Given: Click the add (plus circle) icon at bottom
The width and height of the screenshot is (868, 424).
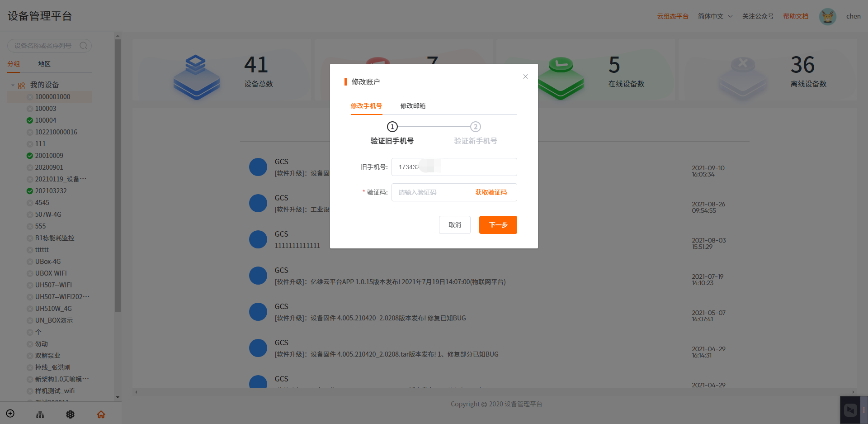Looking at the screenshot, I should coord(10,414).
